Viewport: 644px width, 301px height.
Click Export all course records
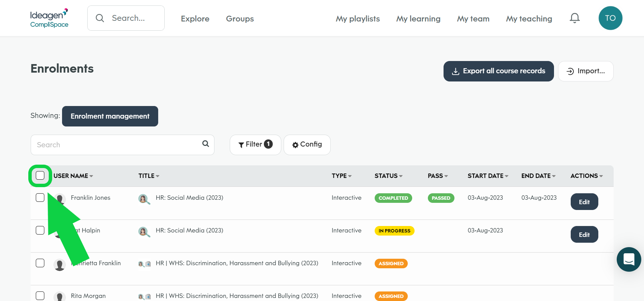coord(499,71)
